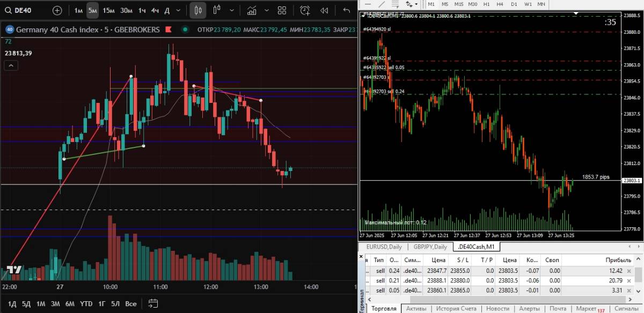Select MetaTrader trendline tool
This screenshot has width=644, height=313.
tap(382, 4)
